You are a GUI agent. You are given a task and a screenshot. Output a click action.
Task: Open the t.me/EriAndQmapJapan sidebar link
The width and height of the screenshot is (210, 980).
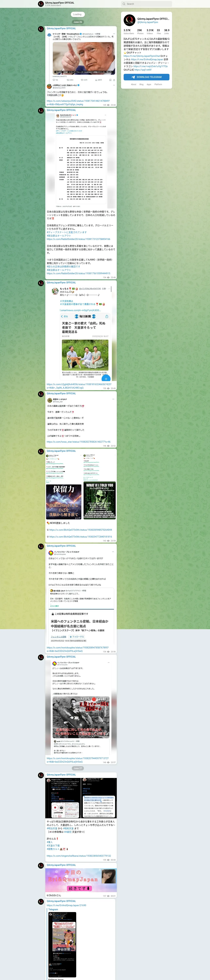(x=147, y=59)
